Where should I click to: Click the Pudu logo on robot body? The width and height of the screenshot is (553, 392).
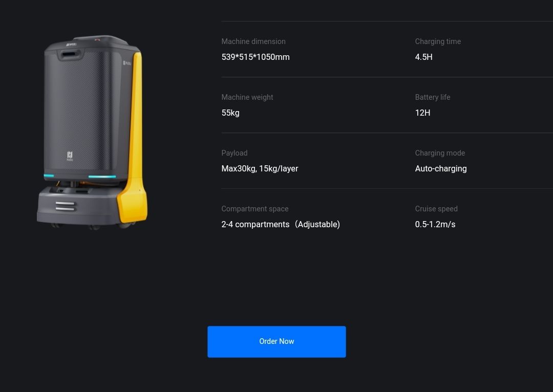pos(70,156)
